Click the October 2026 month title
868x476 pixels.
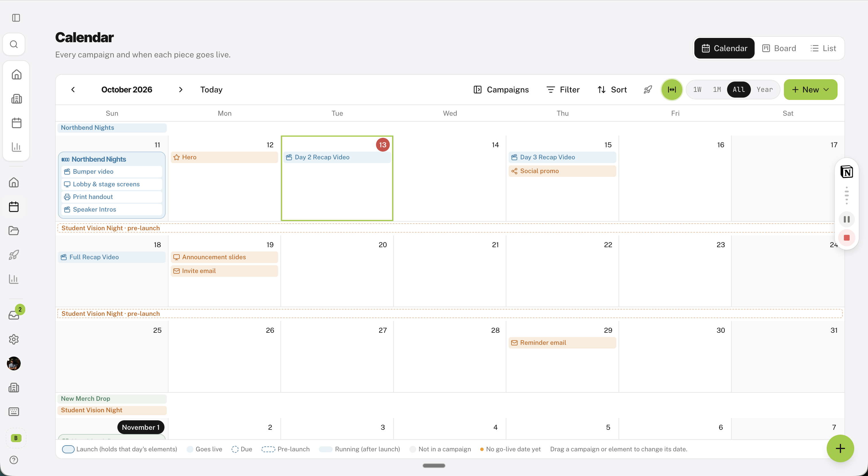[127, 90]
